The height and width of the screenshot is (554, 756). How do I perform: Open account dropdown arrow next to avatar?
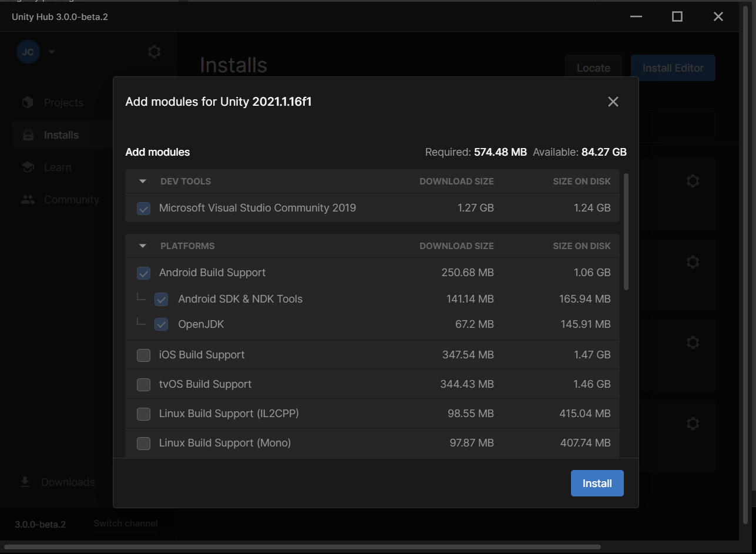pyautogui.click(x=52, y=52)
